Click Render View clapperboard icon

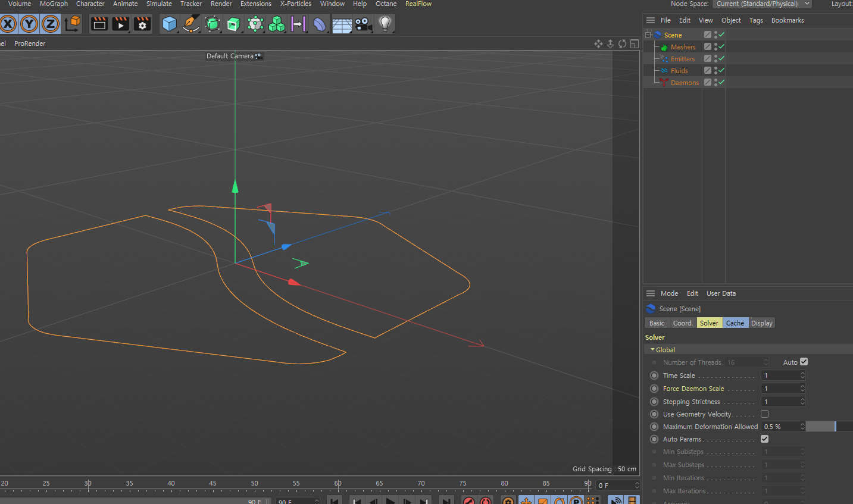coord(99,24)
